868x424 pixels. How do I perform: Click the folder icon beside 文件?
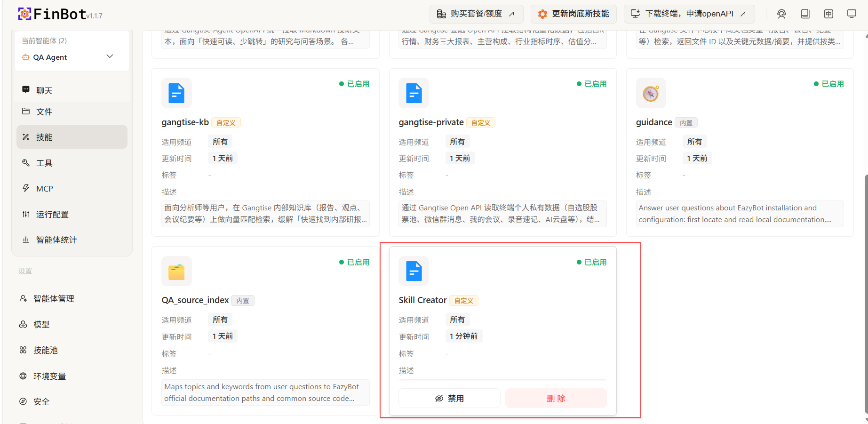[26, 111]
